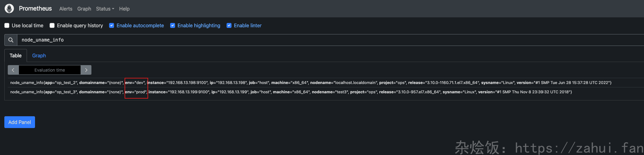Select the Table results tab
Screen dimensions: 644x155
point(15,55)
